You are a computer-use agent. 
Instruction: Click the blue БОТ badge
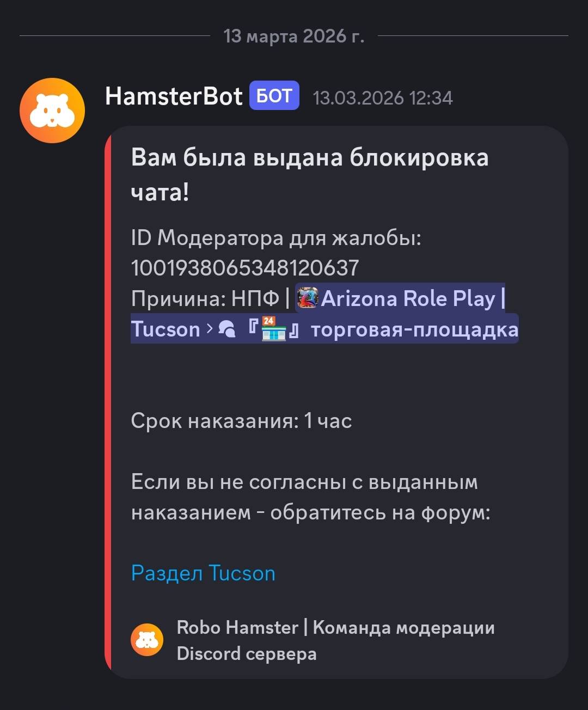(x=274, y=96)
